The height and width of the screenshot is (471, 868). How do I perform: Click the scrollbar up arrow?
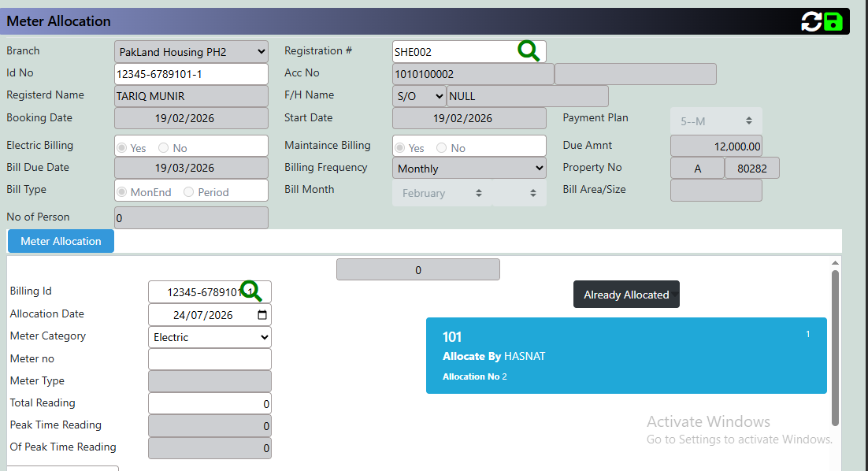[x=835, y=263]
